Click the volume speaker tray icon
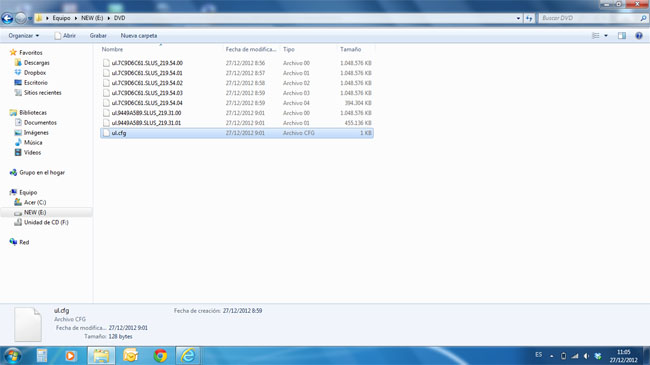 tap(586, 356)
